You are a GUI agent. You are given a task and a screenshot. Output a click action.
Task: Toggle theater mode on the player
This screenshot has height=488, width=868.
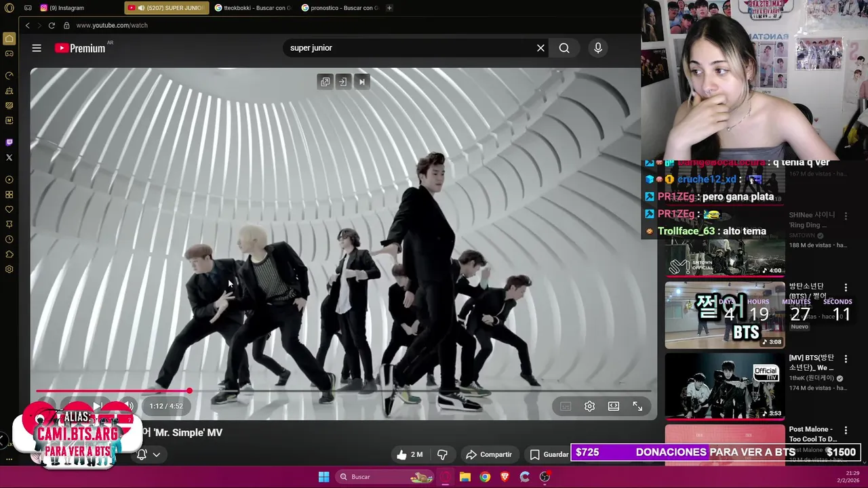[614, 406]
